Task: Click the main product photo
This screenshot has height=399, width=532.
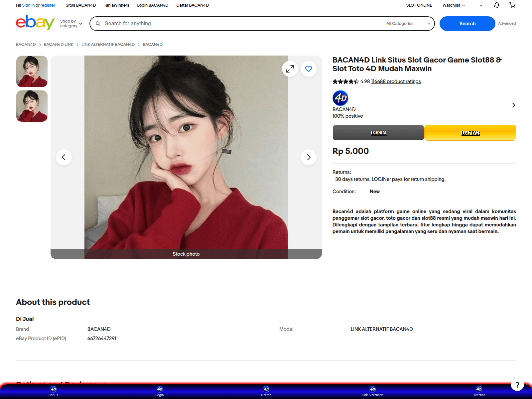Action: [186, 157]
